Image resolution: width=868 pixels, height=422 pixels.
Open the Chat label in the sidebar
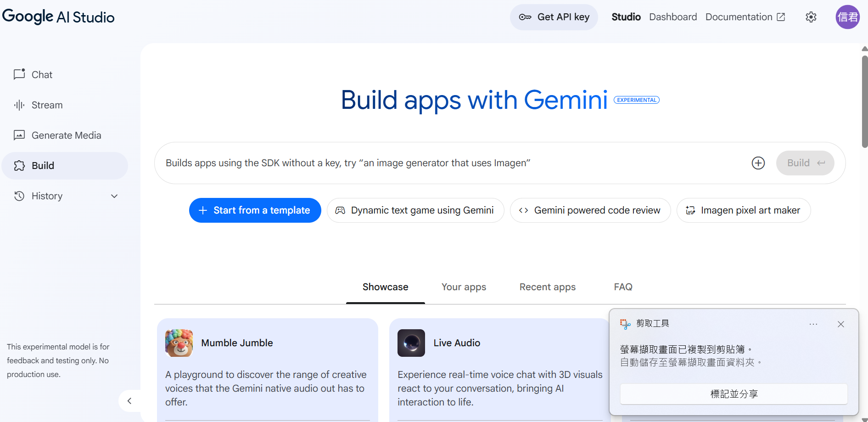point(42,75)
